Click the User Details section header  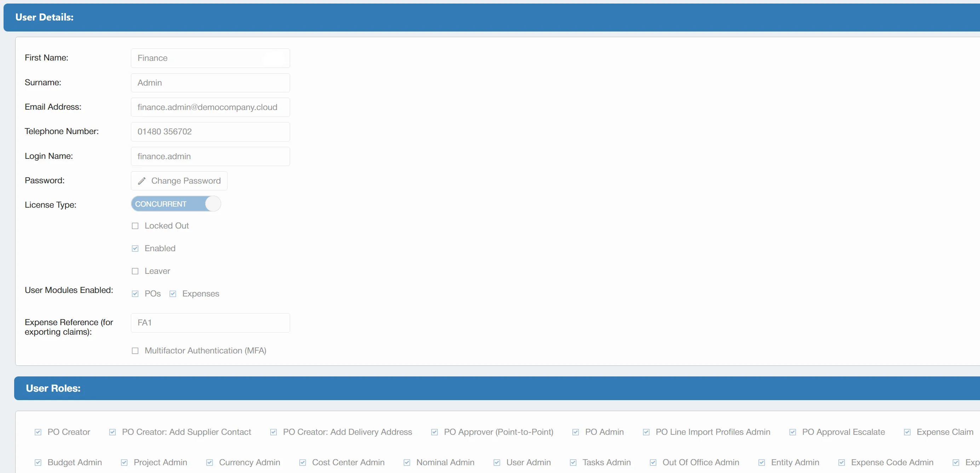coord(491,17)
